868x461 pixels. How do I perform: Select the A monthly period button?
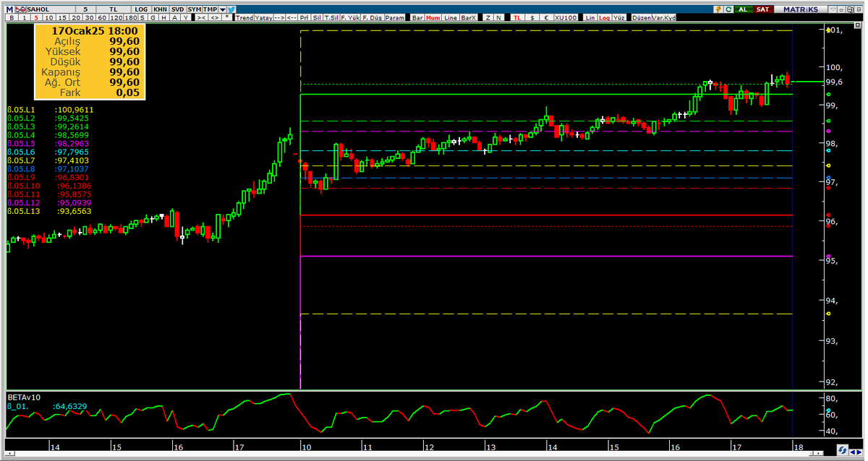click(175, 17)
